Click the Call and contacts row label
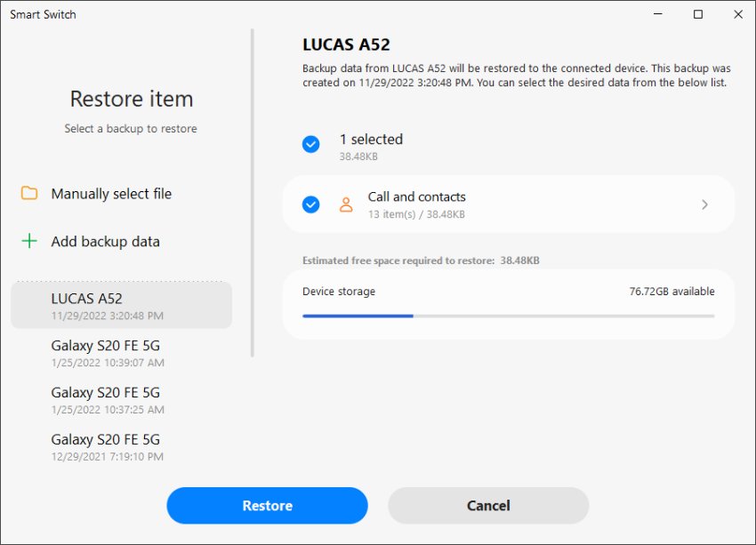The width and height of the screenshot is (756, 545). [x=418, y=196]
